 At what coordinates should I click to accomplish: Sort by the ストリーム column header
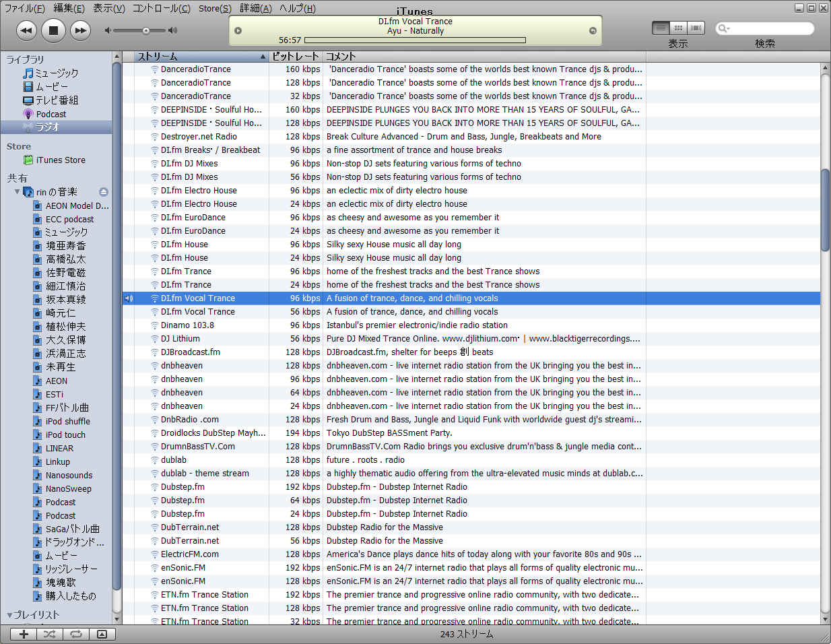[202, 57]
